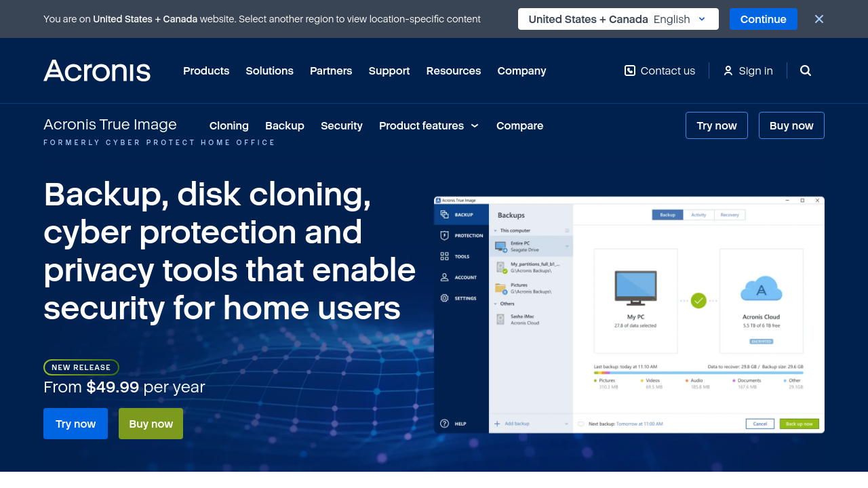This screenshot has width=868, height=488.
Task: Click the Sign in user icon
Action: tap(728, 70)
